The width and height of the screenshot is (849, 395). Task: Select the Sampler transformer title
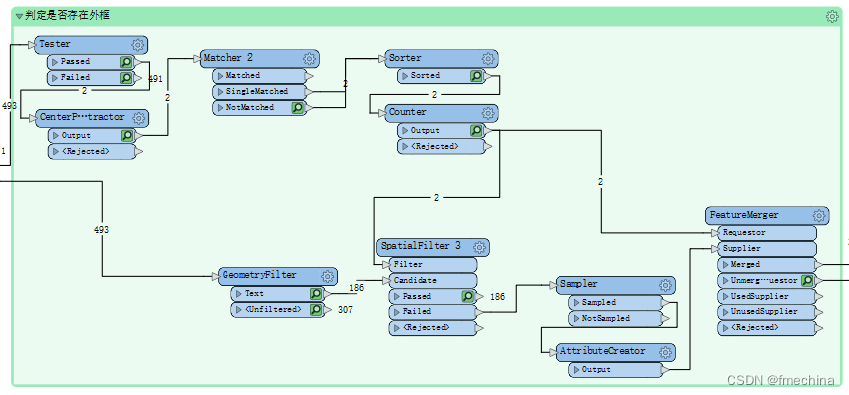[x=579, y=284]
